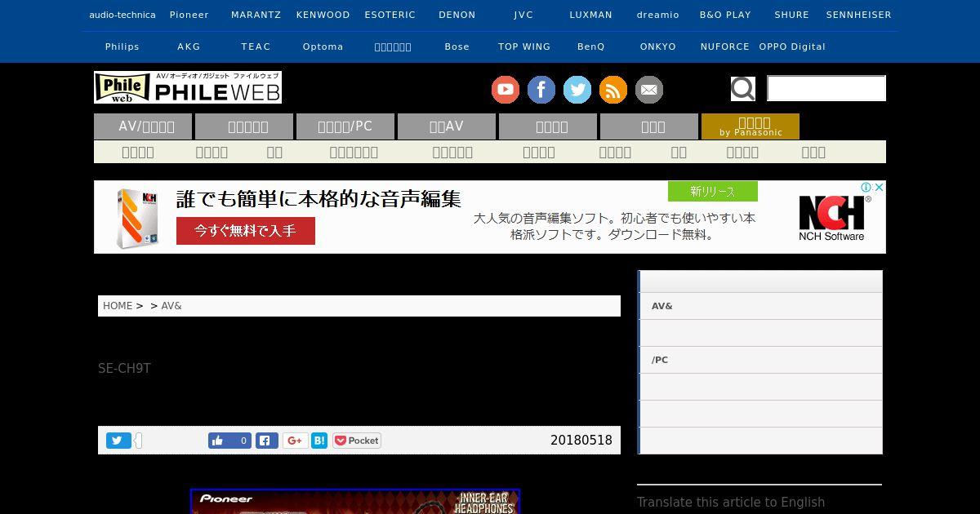Open the NUFORCE brand link
This screenshot has height=514, width=980.
pos(725,47)
